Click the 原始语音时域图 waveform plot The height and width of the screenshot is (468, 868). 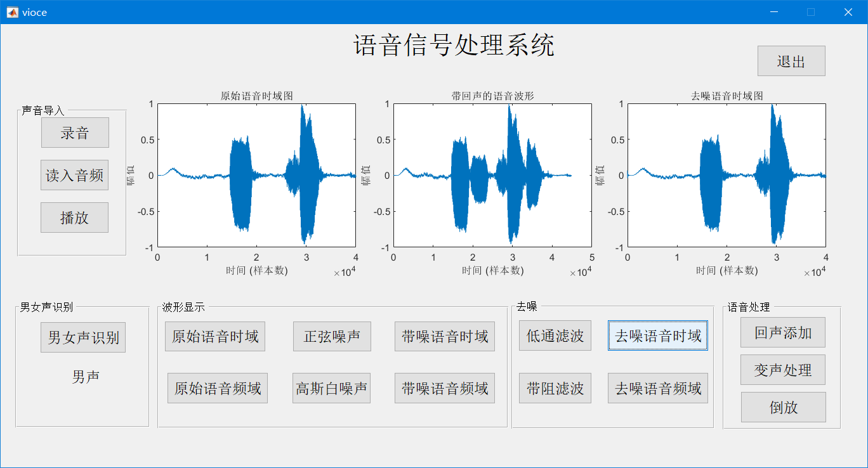[x=256, y=175]
